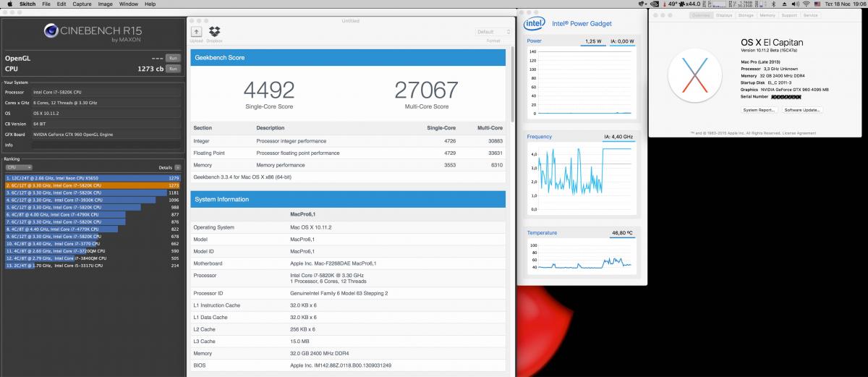Open the CPU ranking dropdown in Cinebench
The height and width of the screenshot is (377, 868).
tap(19, 167)
